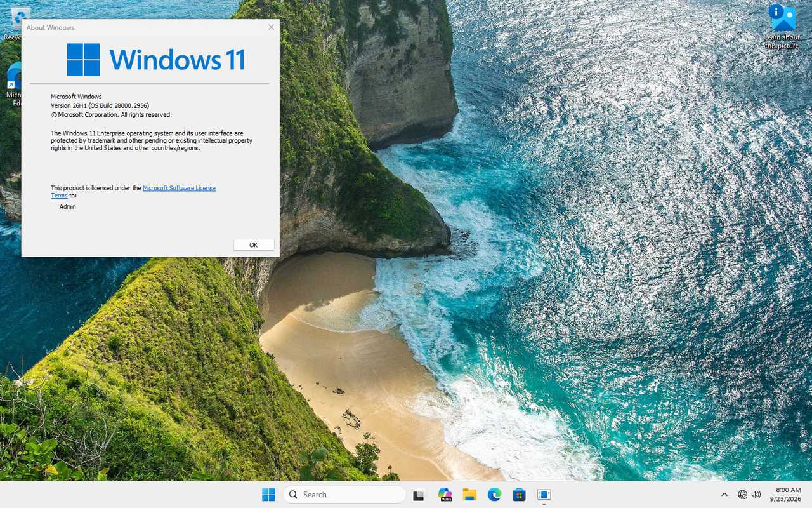Select the About Windows taskbar app icon

pos(544,495)
